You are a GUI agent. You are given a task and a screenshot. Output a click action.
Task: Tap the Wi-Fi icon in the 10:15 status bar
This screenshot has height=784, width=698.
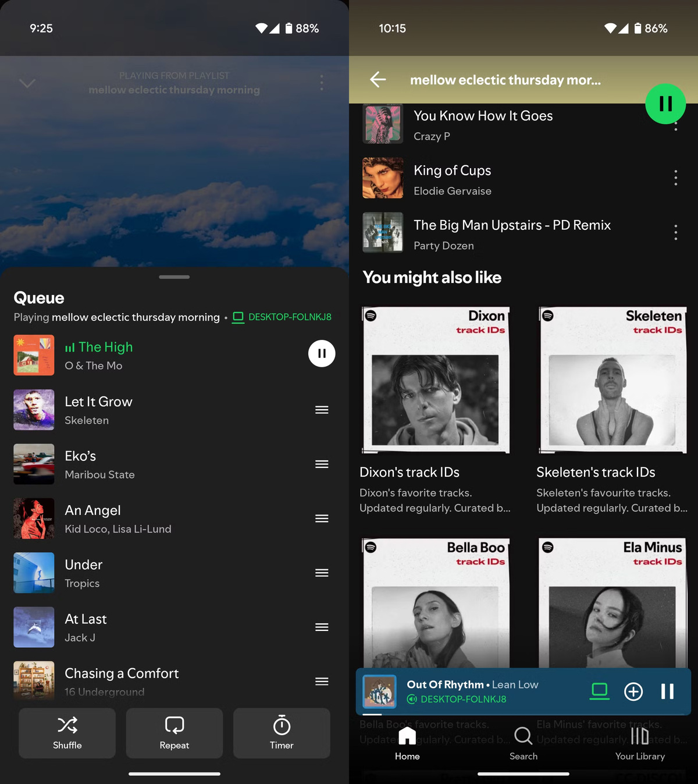point(610,29)
